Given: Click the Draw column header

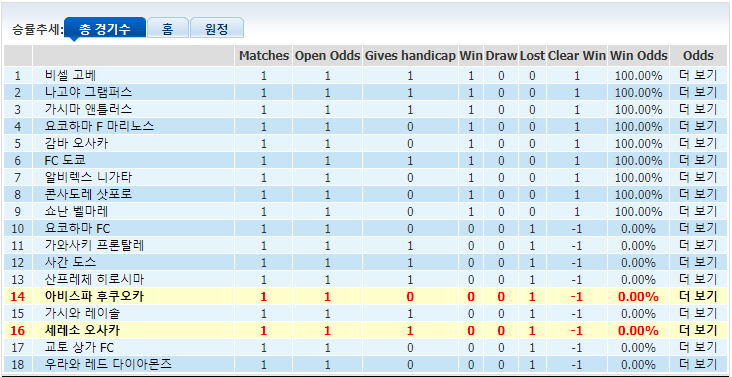Looking at the screenshot, I should click(501, 56).
